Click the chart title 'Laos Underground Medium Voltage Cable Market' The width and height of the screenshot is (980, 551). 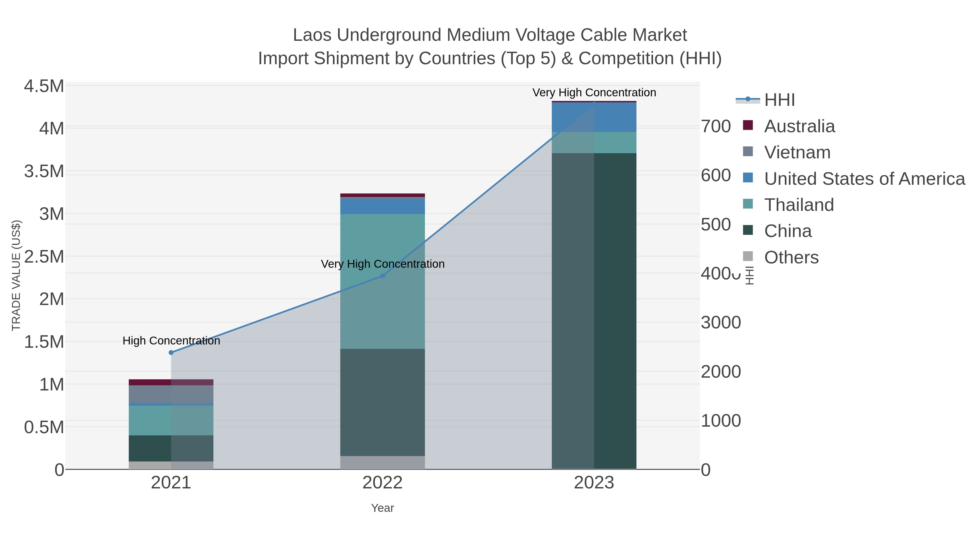[x=490, y=35]
